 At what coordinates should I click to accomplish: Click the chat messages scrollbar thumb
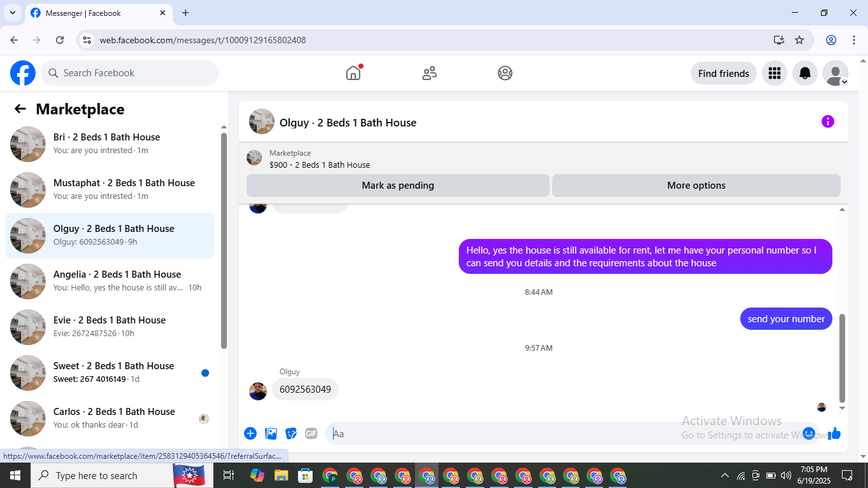point(843,358)
